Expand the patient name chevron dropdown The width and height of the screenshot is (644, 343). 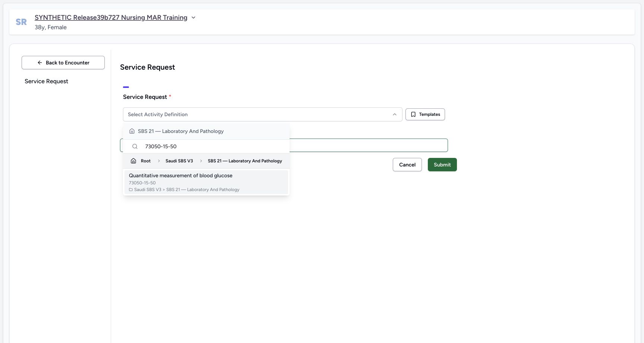193,18
